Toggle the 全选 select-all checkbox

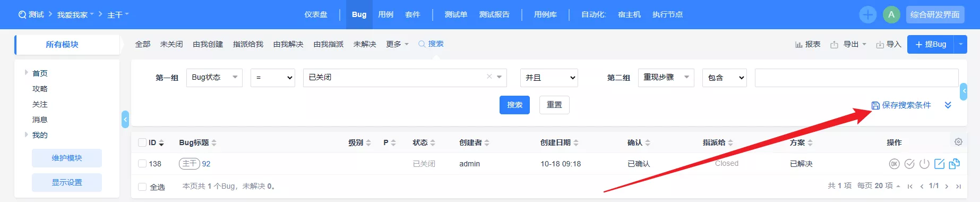(x=142, y=187)
